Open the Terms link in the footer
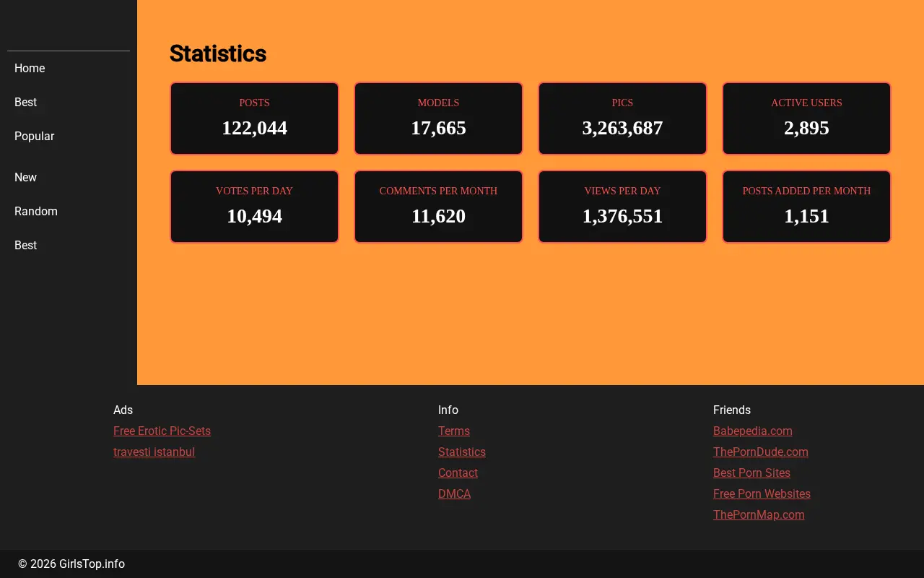 [x=454, y=431]
